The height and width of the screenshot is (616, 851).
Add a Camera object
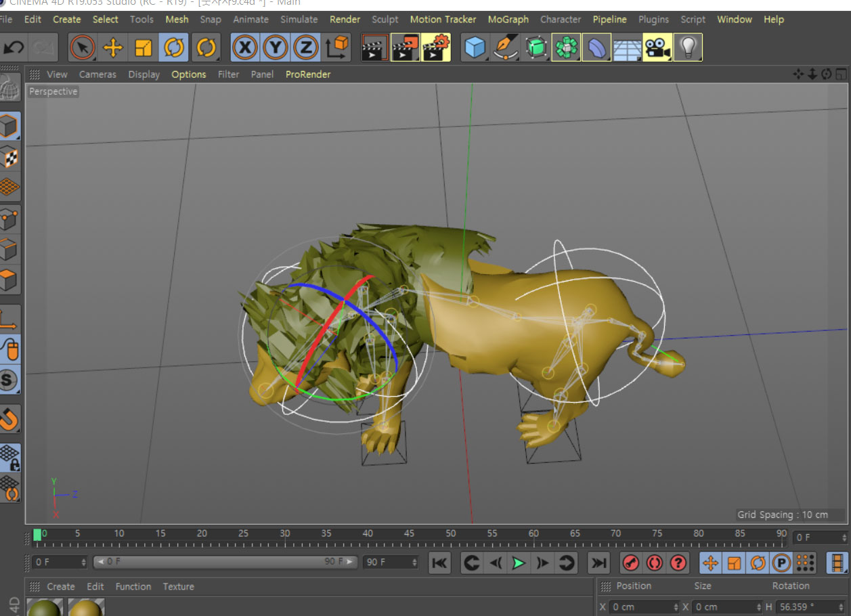(x=657, y=47)
